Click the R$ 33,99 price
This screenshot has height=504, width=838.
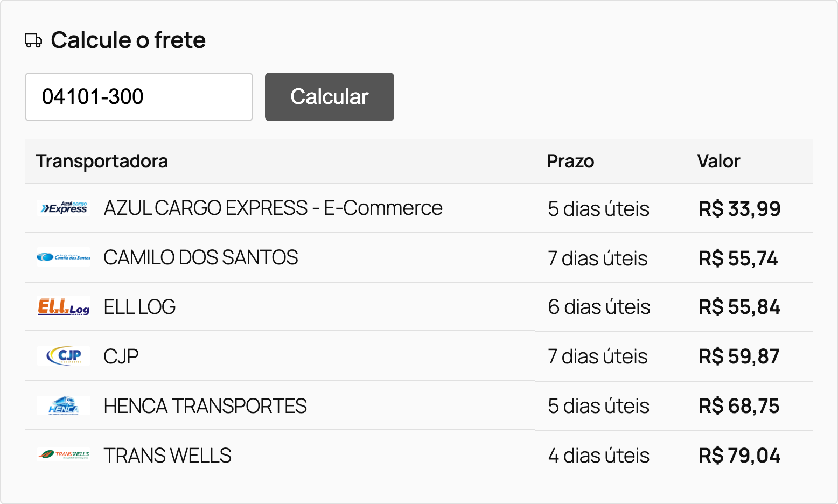739,209
